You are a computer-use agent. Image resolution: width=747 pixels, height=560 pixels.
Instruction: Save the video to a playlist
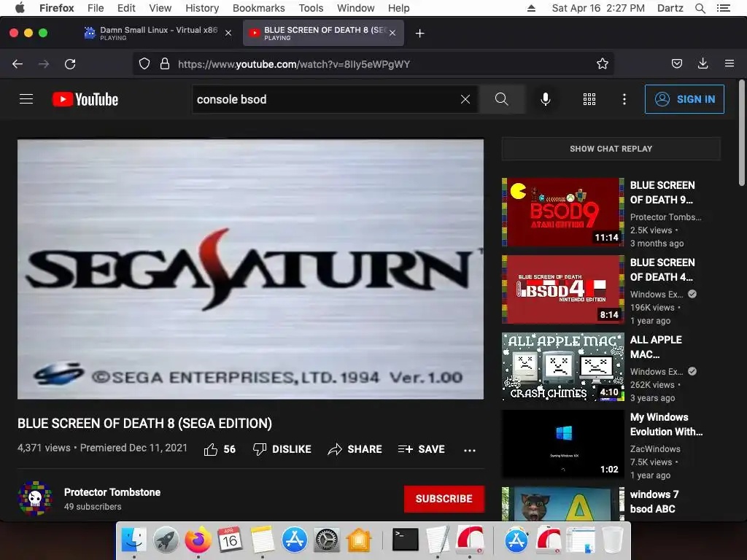click(421, 449)
